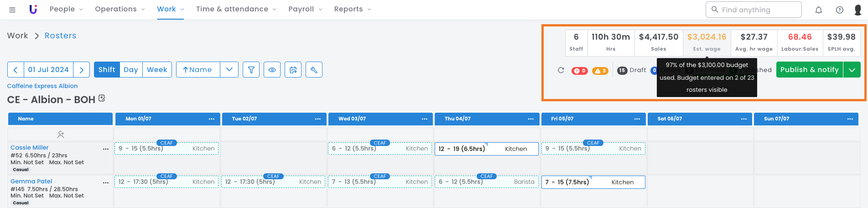The height and width of the screenshot is (208, 868).
Task: Expand the Name sort dropdown arrow
Action: click(229, 70)
